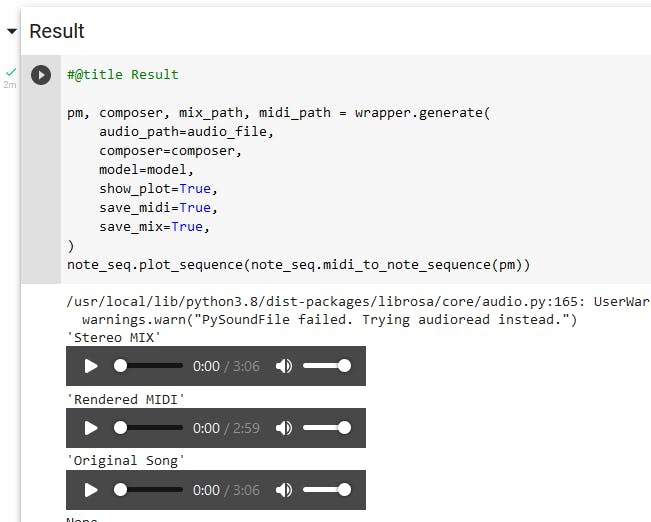Click the PySoundFile failed warning text
This screenshot has width=651, height=522.
tap(330, 320)
